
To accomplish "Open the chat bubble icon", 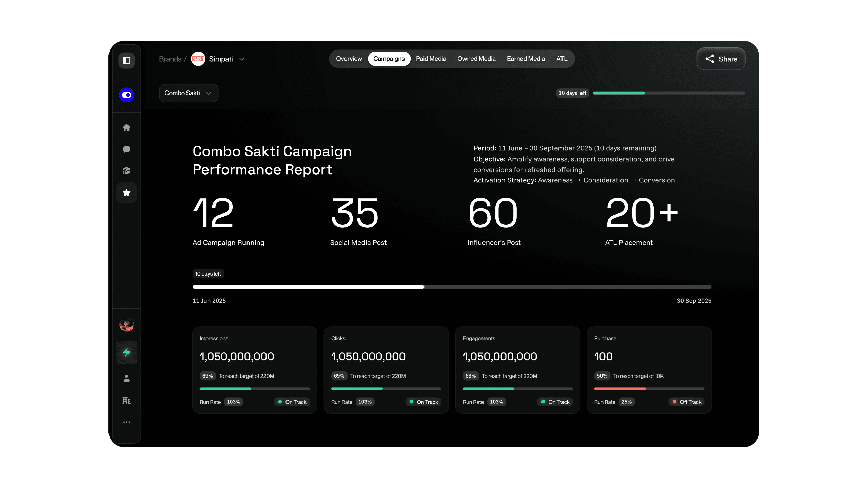I will tap(126, 149).
